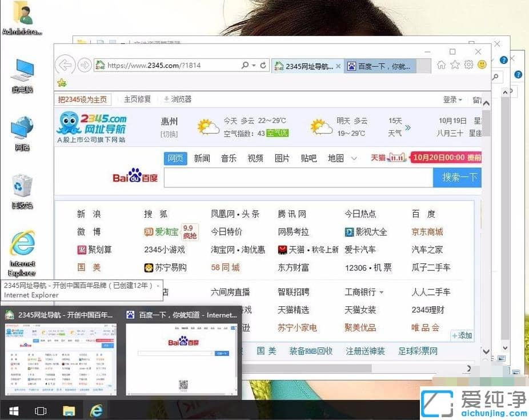Viewport: 529px width, 420px height.
Task: Expand the 工商银行 dropdown arrow
Action: 382,292
